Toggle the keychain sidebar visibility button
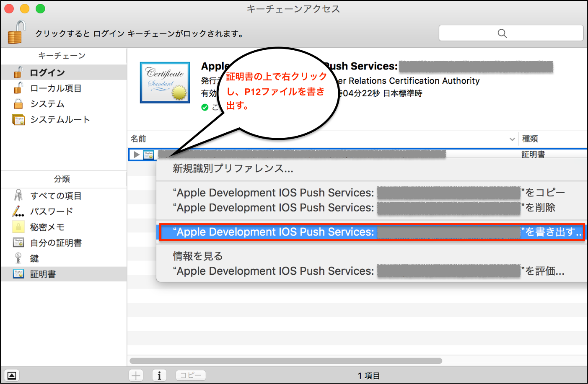The width and height of the screenshot is (588, 384). (11, 375)
